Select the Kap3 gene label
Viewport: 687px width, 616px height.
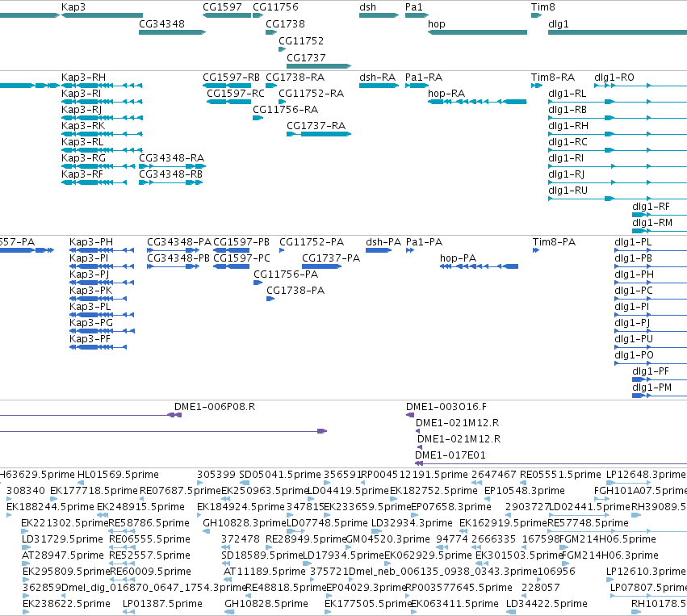pos(73,7)
